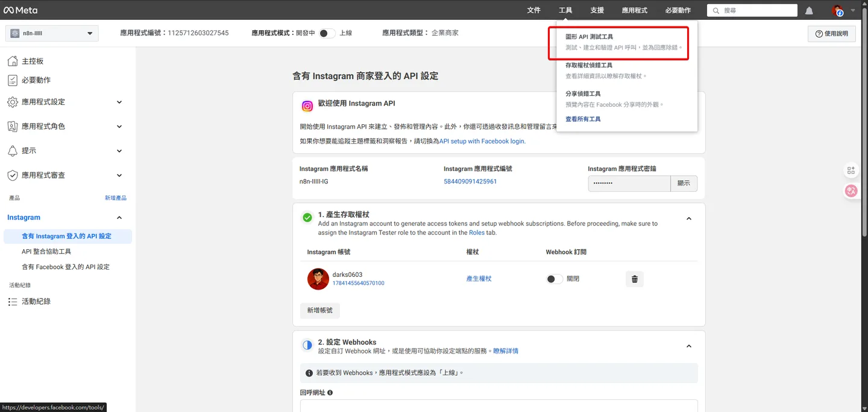
Task: Open the user profile avatar menu
Action: (x=838, y=10)
